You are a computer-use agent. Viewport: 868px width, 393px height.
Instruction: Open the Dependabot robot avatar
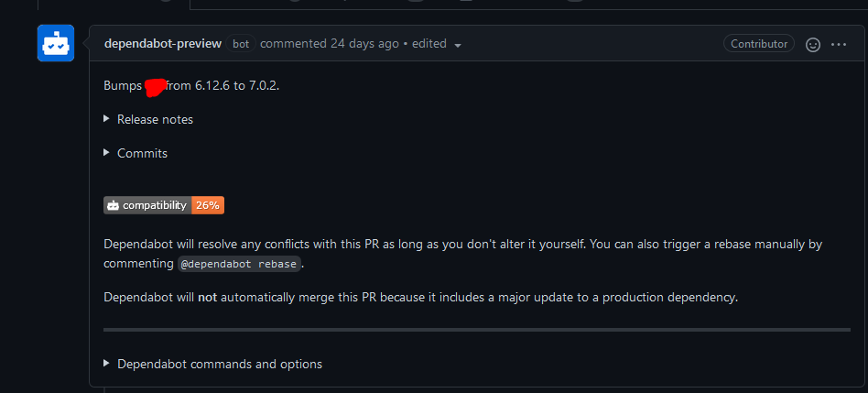click(55, 43)
